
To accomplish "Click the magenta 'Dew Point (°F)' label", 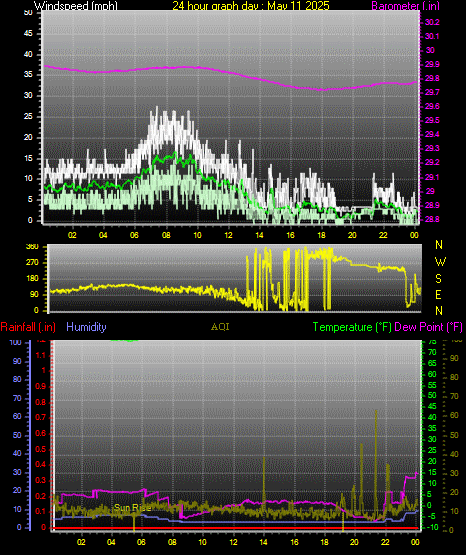I will pyautogui.click(x=428, y=327).
